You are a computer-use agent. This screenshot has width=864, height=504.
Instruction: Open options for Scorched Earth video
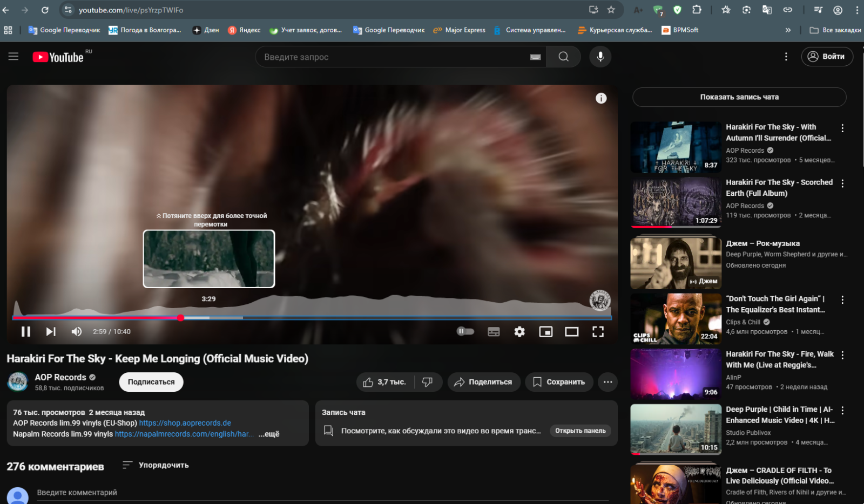(x=842, y=183)
